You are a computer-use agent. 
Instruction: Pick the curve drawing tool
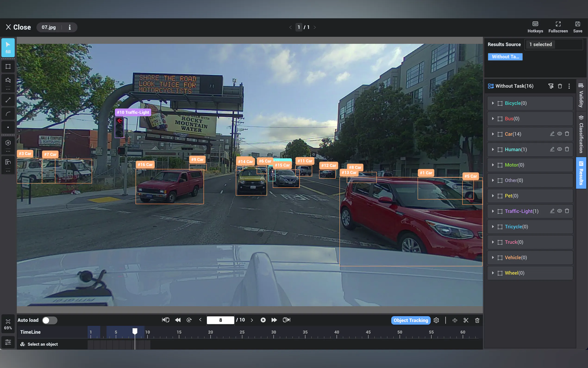coord(8,114)
